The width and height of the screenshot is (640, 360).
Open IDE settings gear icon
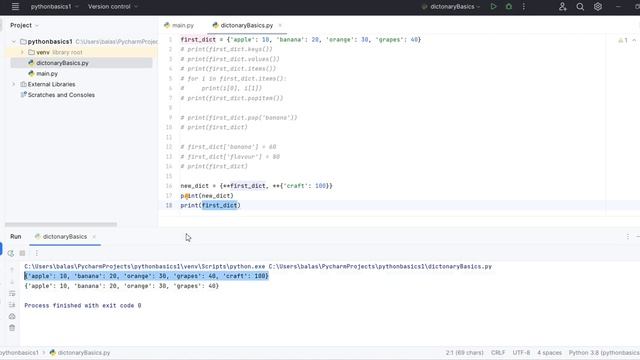598,7
